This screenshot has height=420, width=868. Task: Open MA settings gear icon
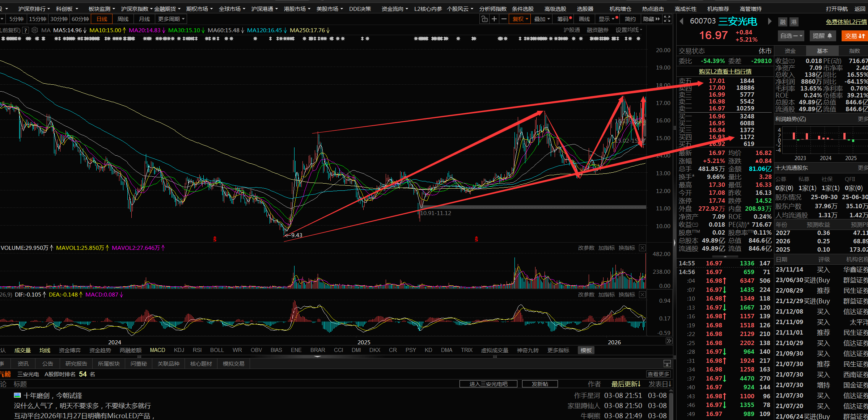coord(35,30)
